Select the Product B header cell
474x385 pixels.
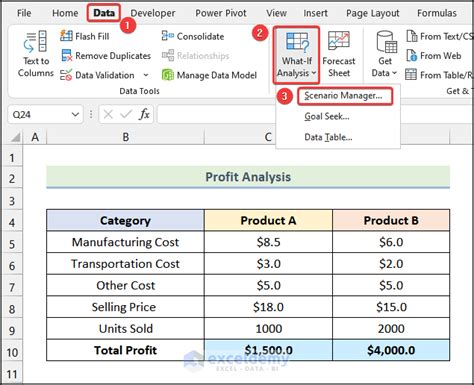click(x=391, y=220)
